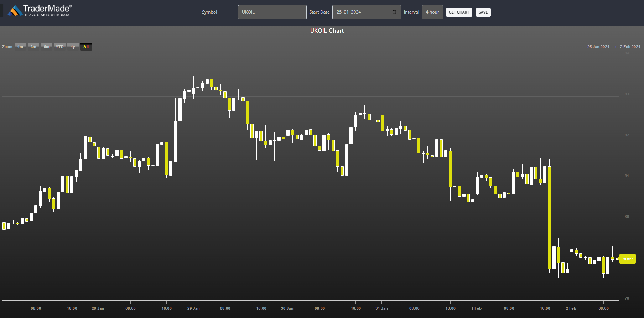Click the Start Date label

coord(320,12)
